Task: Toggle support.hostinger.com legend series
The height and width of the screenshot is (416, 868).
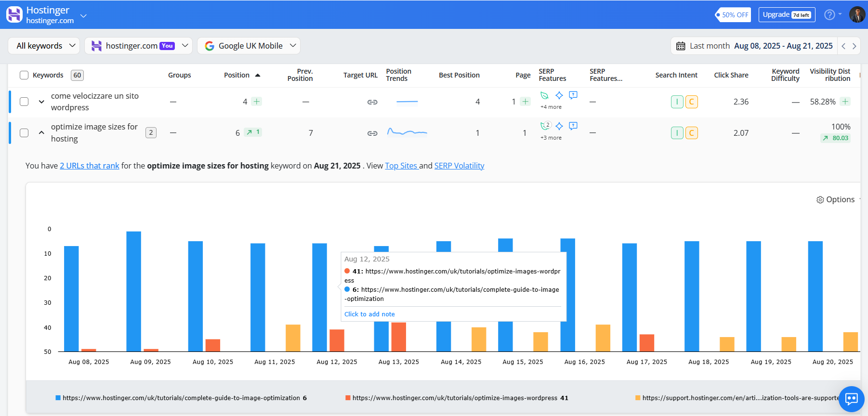Action: point(737,398)
